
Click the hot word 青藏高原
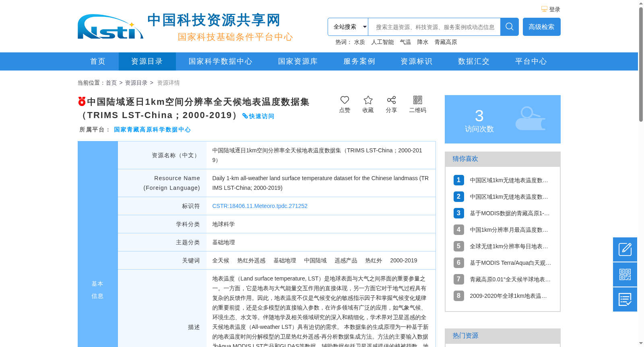446,42
